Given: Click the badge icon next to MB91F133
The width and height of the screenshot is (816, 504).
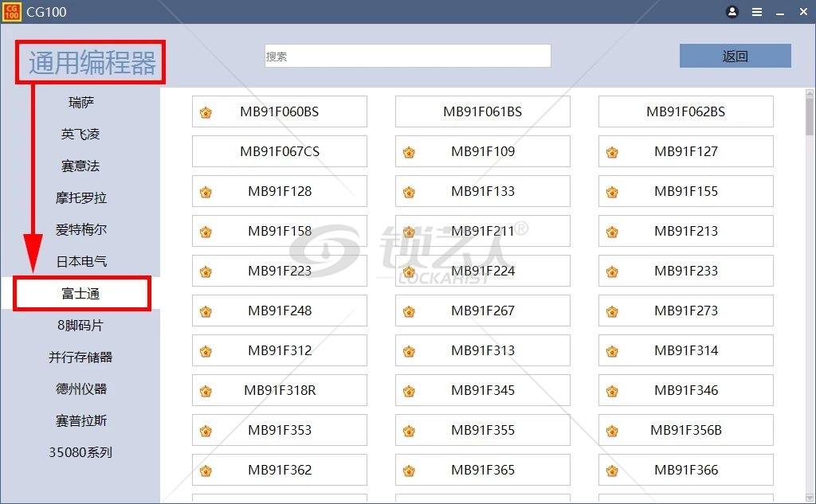Looking at the screenshot, I should tap(409, 192).
